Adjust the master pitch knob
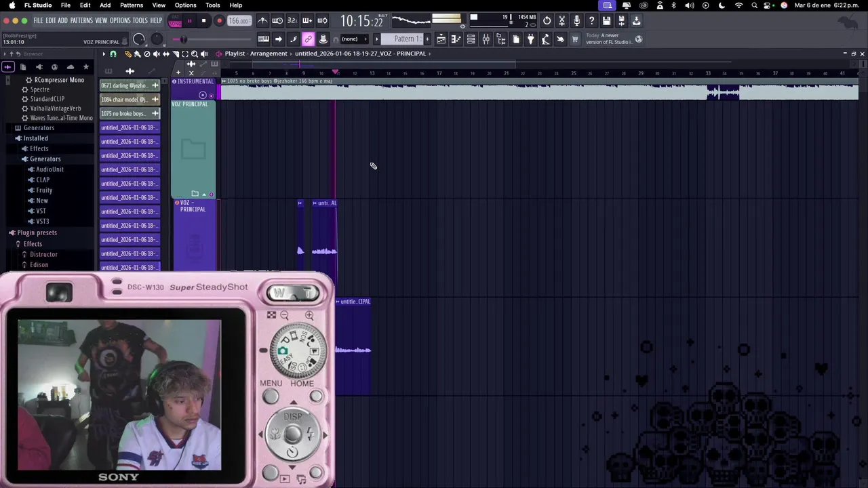 coord(157,39)
